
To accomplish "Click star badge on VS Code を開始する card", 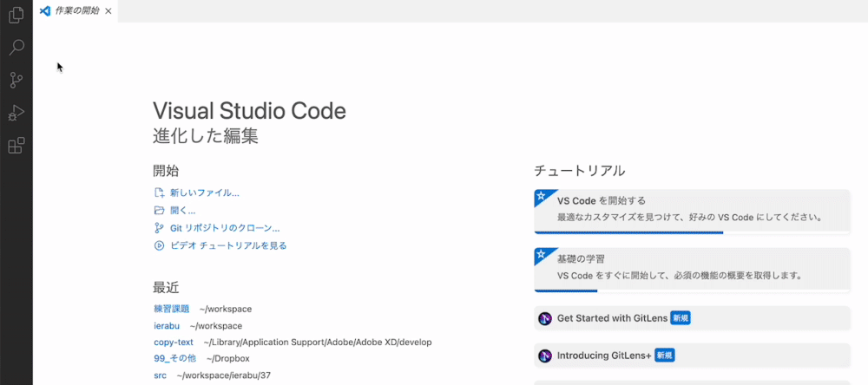I will (541, 196).
